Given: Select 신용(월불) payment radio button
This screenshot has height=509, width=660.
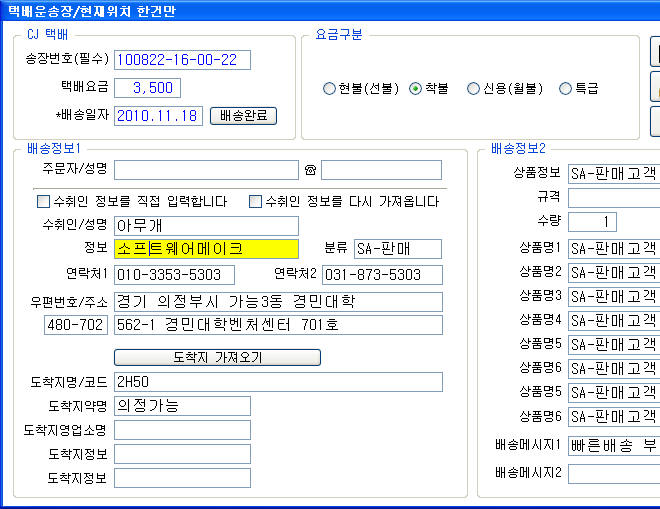Looking at the screenshot, I should point(474,88).
